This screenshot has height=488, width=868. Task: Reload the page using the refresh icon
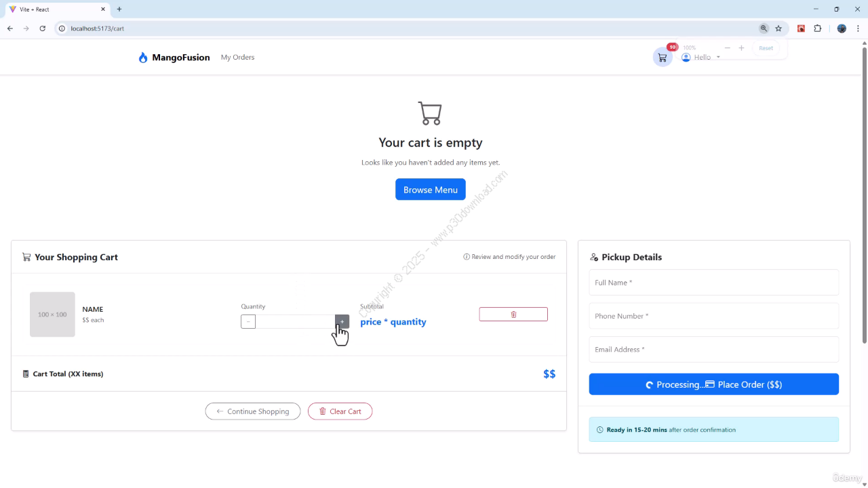(43, 28)
